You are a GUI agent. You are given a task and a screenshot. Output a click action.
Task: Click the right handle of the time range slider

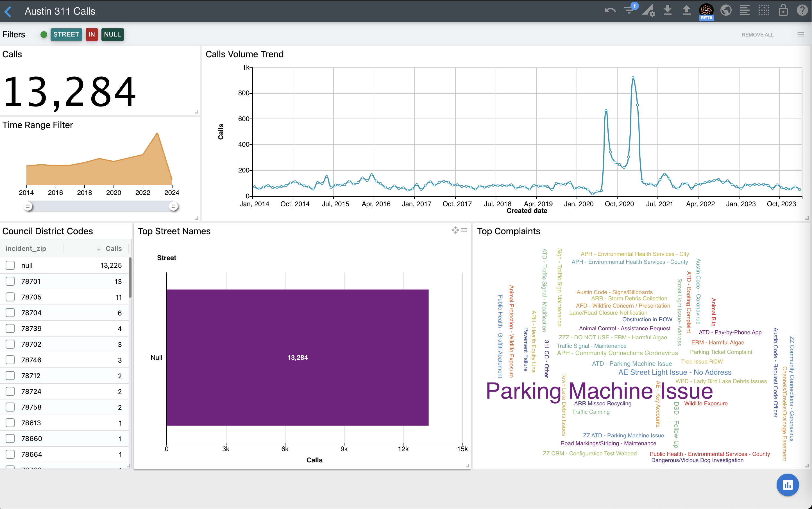[173, 206]
